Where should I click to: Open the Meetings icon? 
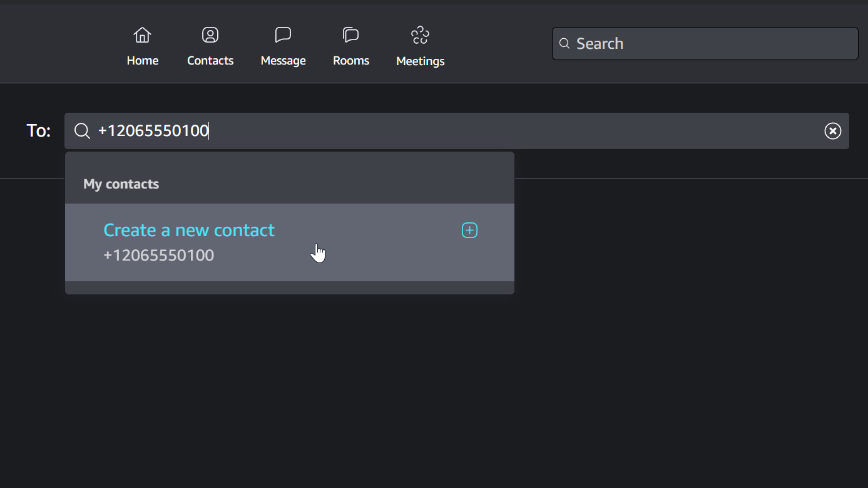[x=420, y=35]
